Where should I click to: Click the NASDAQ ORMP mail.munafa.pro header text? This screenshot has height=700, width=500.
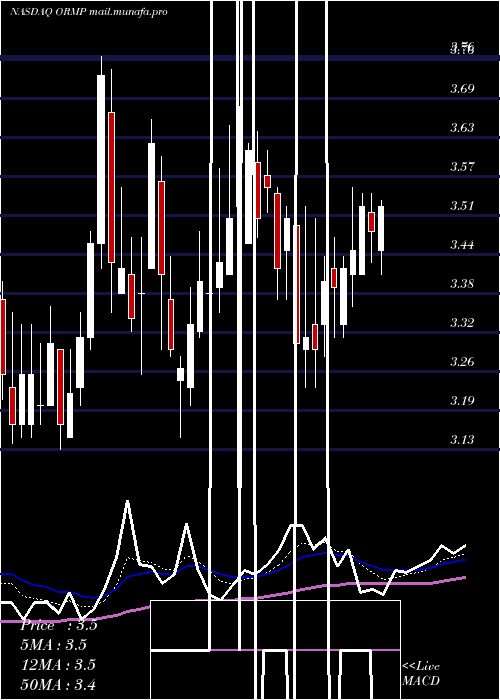tap(88, 12)
